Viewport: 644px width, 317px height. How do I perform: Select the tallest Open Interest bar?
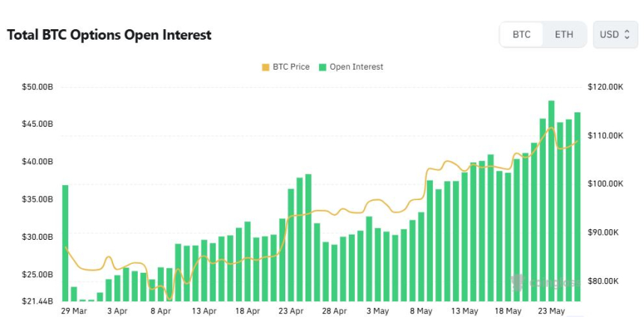[x=551, y=201]
